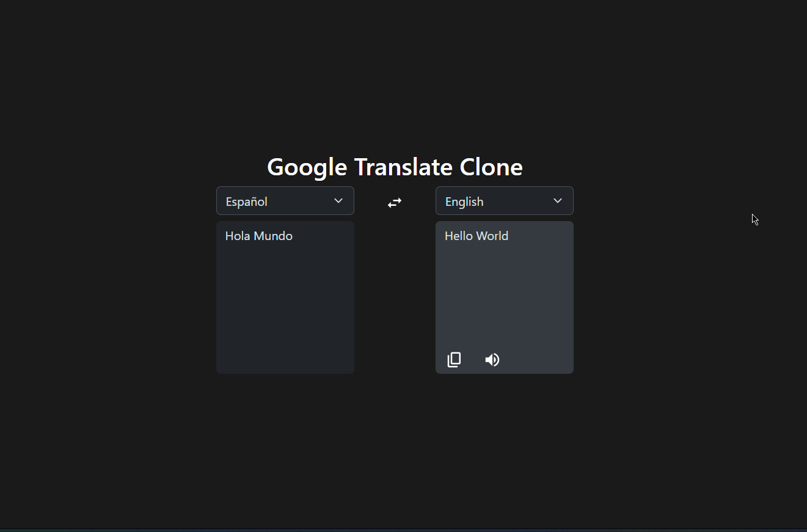Place the cursor in the word Hola
The width and height of the screenshot is (807, 532).
point(236,236)
